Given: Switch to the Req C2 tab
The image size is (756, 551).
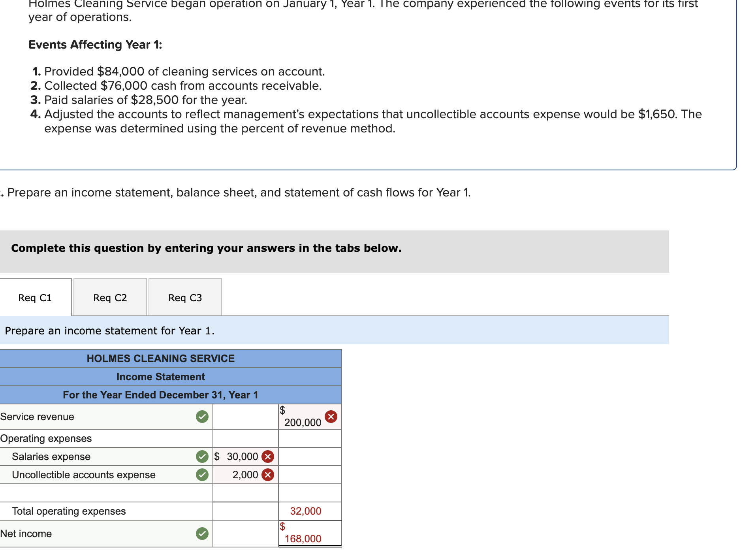Looking at the screenshot, I should coord(109,298).
